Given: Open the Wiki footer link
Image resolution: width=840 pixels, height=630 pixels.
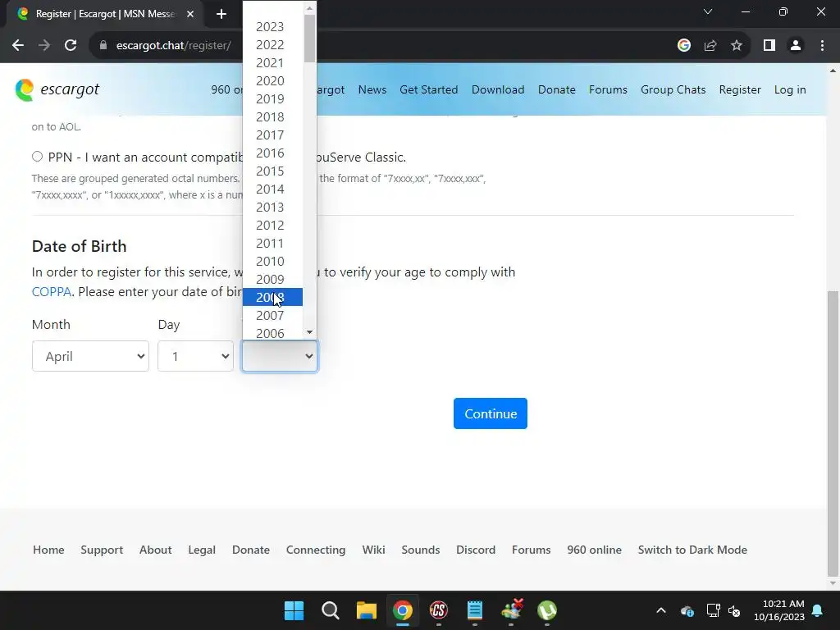Looking at the screenshot, I should tap(373, 550).
